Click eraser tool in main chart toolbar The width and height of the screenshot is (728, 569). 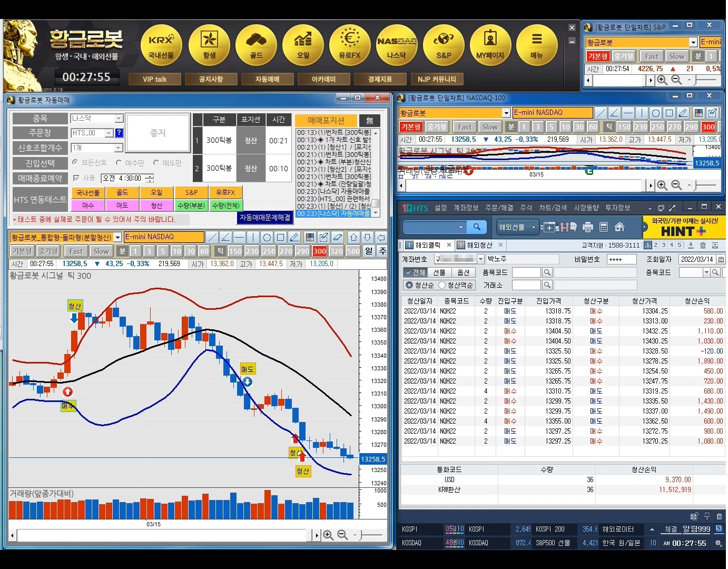point(338,237)
